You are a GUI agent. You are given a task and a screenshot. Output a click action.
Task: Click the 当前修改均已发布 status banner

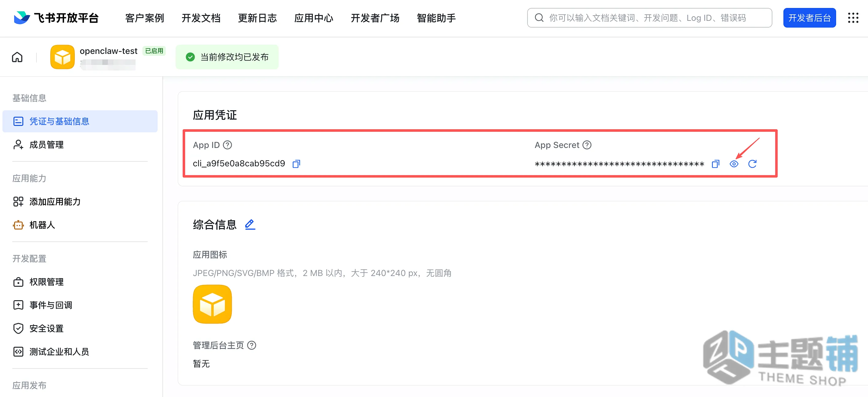point(227,57)
